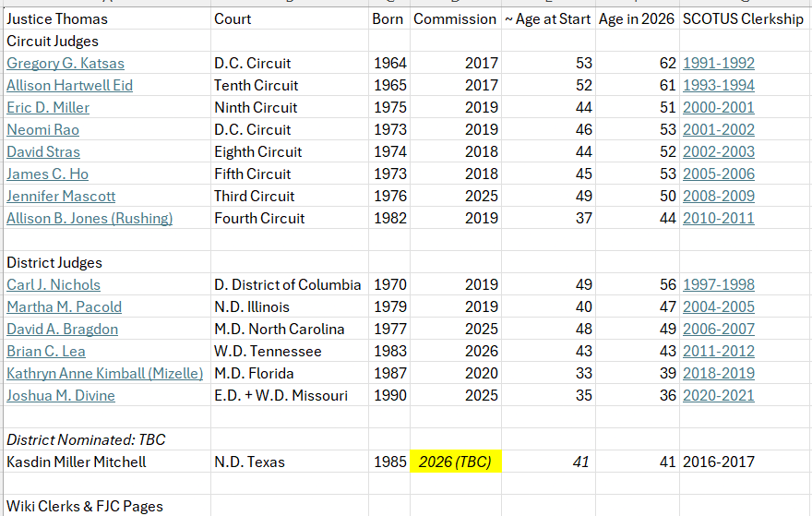Follow the 2008-2009 clerkship link

click(x=719, y=197)
